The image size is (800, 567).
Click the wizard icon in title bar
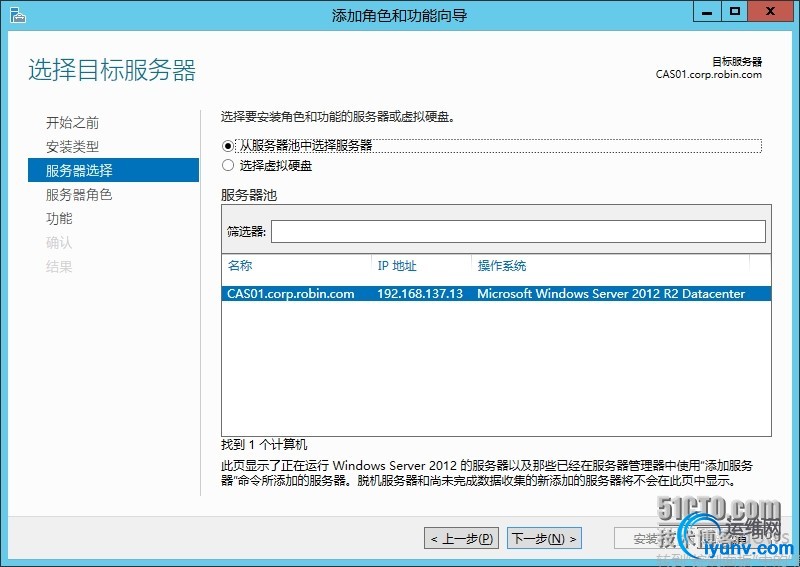tap(17, 15)
